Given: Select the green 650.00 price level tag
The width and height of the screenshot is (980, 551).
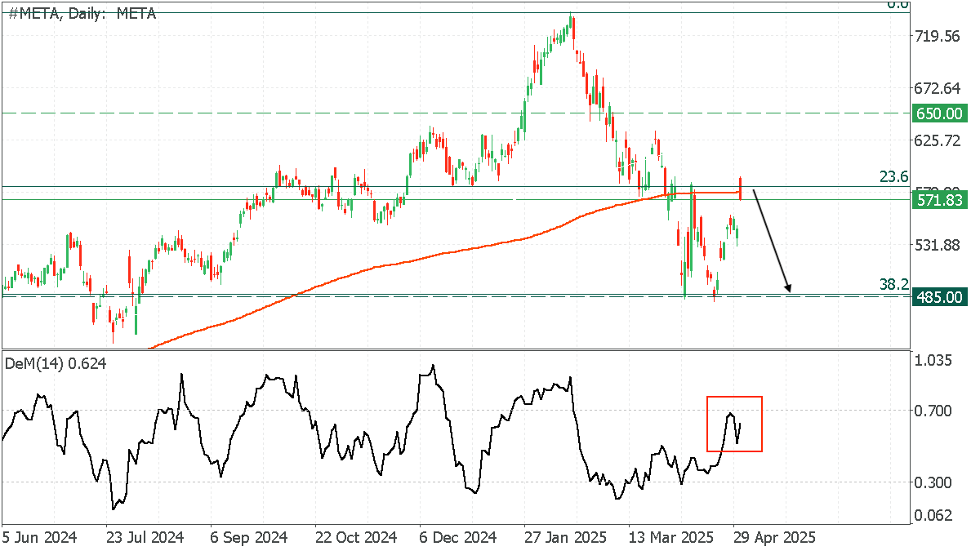Looking at the screenshot, I should click(x=939, y=113).
